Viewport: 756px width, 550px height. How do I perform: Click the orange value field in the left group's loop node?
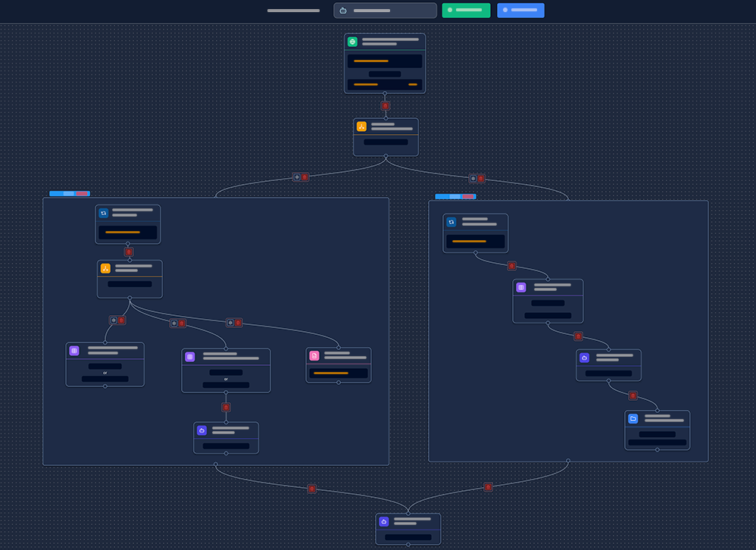pyautogui.click(x=128, y=233)
